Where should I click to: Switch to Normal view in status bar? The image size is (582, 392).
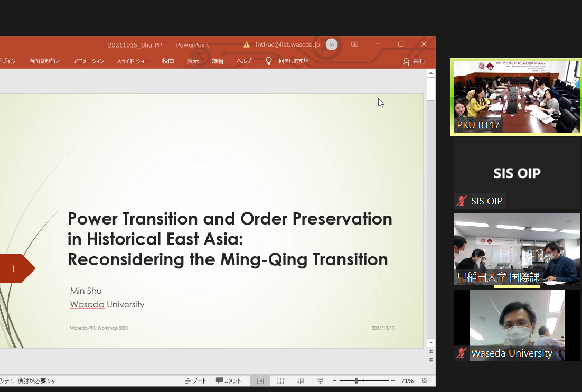click(260, 381)
